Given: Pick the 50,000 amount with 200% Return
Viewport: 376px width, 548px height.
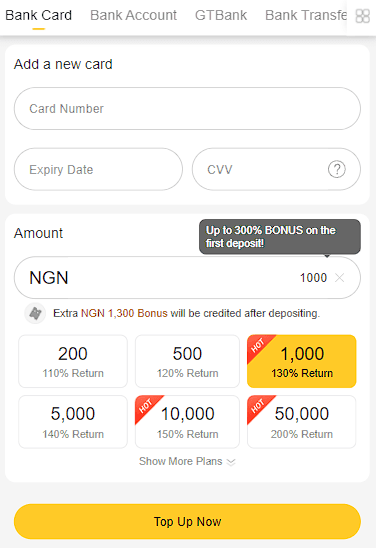Looking at the screenshot, I should click(x=302, y=422).
